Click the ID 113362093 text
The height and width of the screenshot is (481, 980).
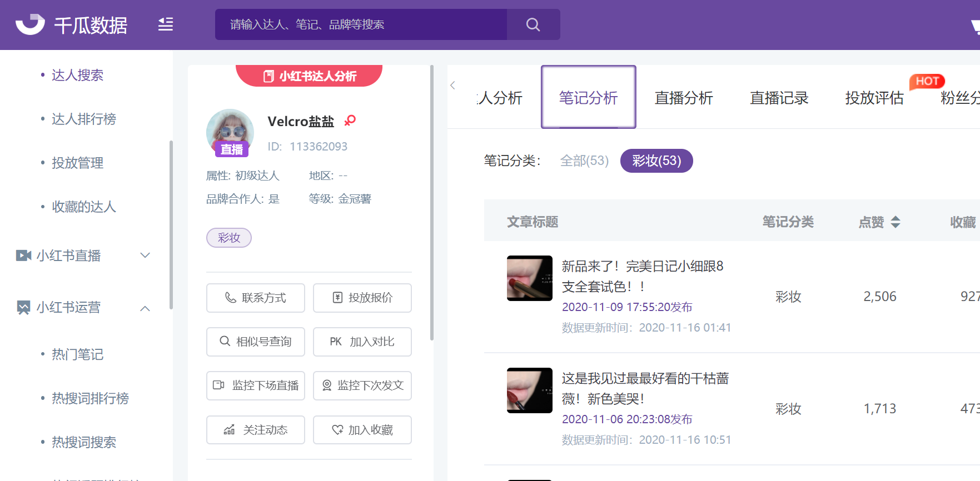(307, 147)
